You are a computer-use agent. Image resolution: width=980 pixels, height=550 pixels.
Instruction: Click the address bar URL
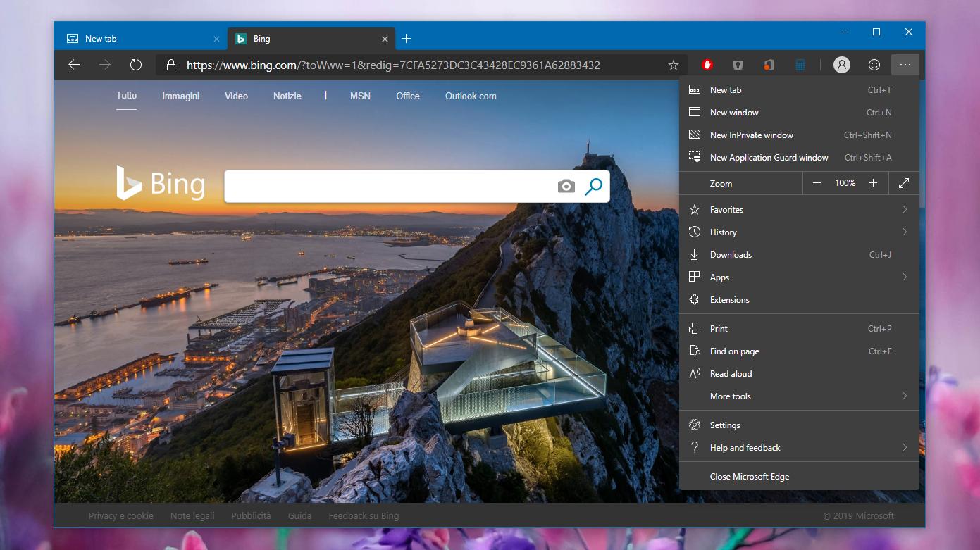pos(393,65)
